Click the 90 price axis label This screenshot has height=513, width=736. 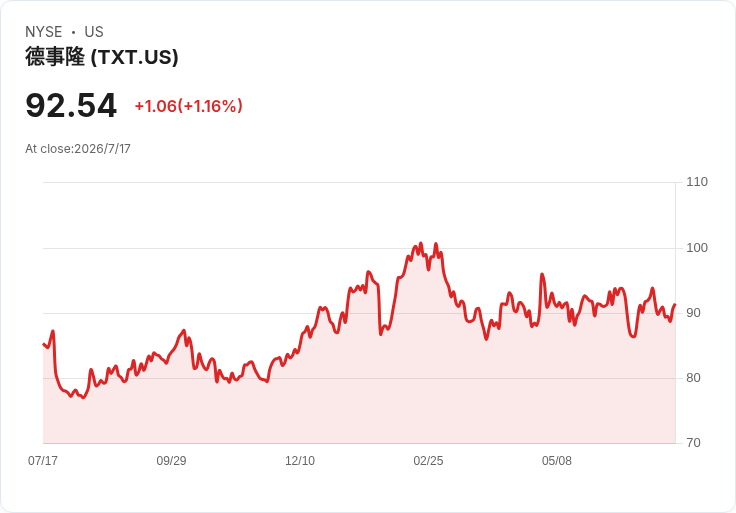tap(693, 313)
